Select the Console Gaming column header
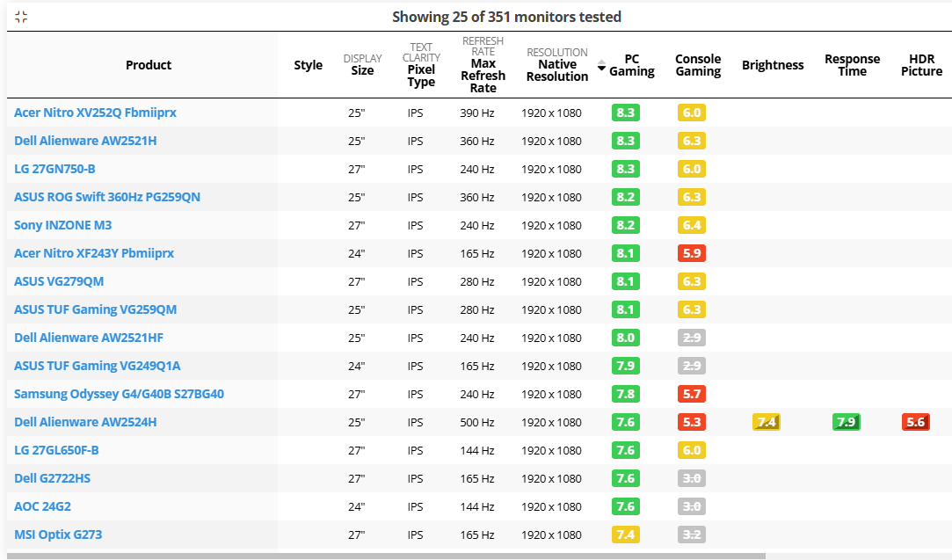Screen dimensions: 952x560 point(698,65)
